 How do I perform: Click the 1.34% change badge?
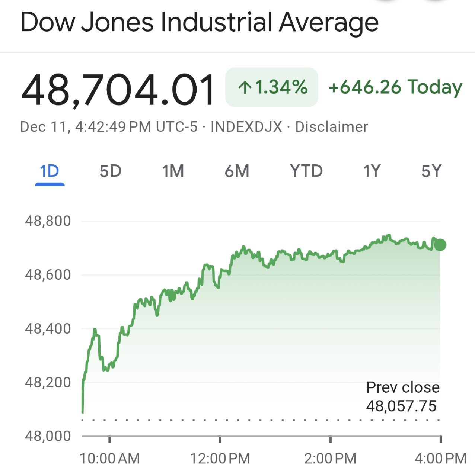coord(272,87)
